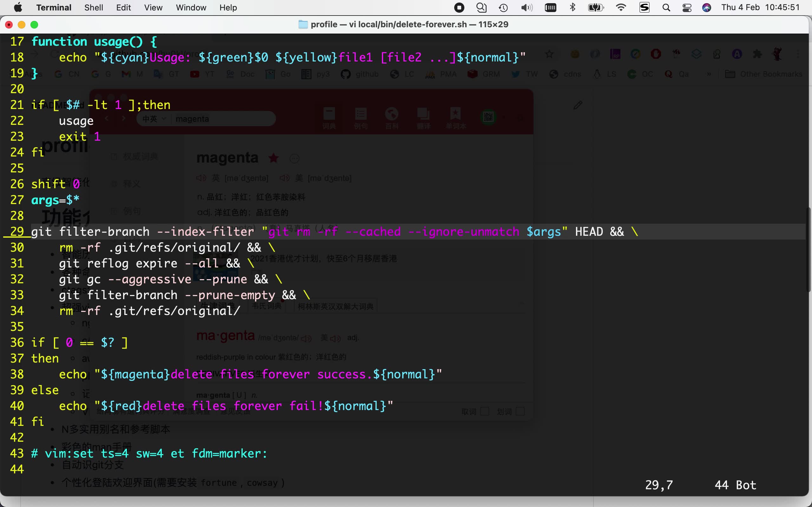812x507 pixels.
Task: Select the Edit menu in Terminal
Action: point(123,8)
